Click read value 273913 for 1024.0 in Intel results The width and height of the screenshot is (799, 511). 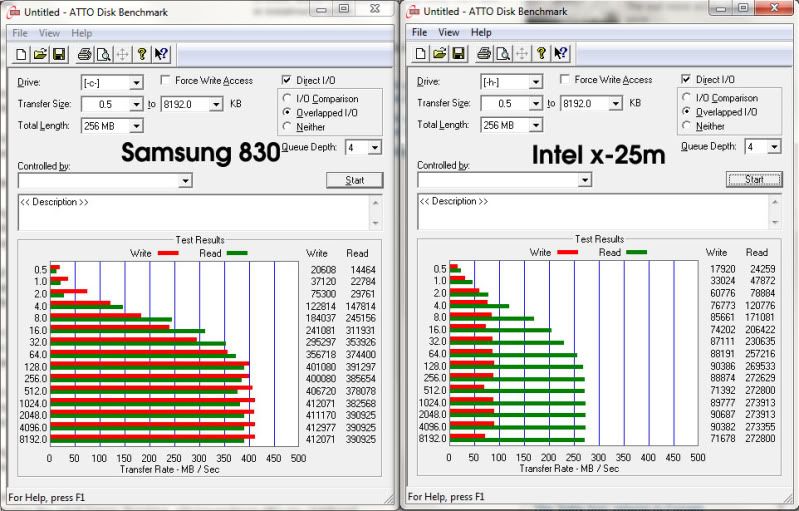[760, 402]
